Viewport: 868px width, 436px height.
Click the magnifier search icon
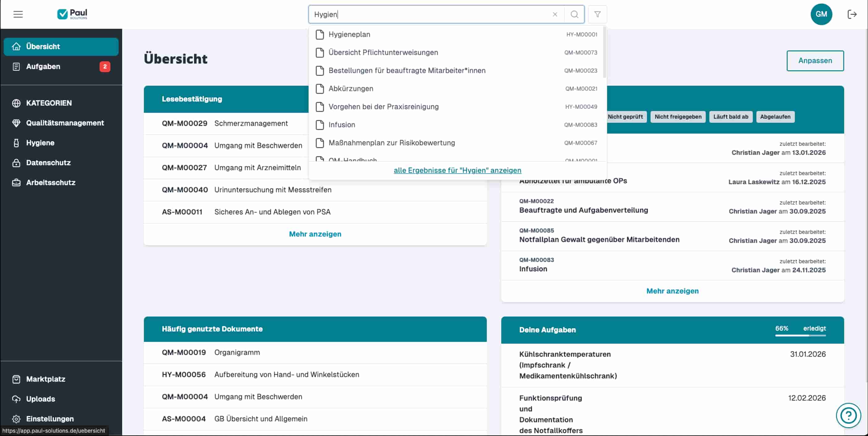pos(574,14)
